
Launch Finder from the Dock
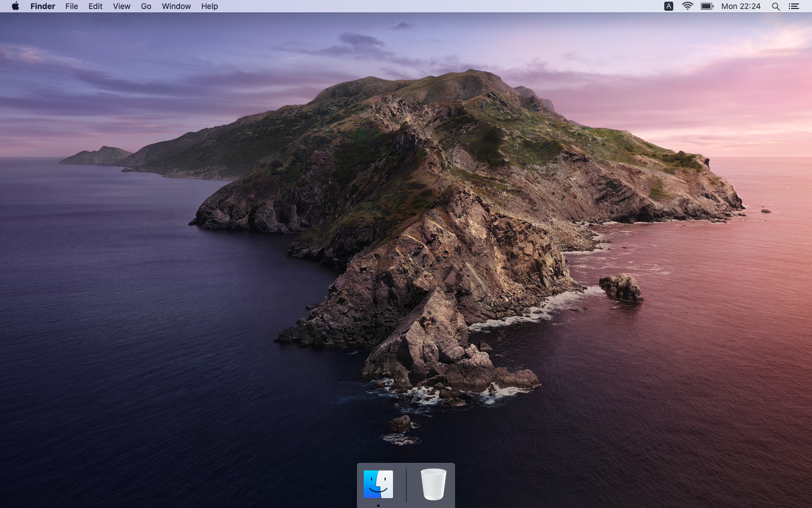(x=378, y=484)
